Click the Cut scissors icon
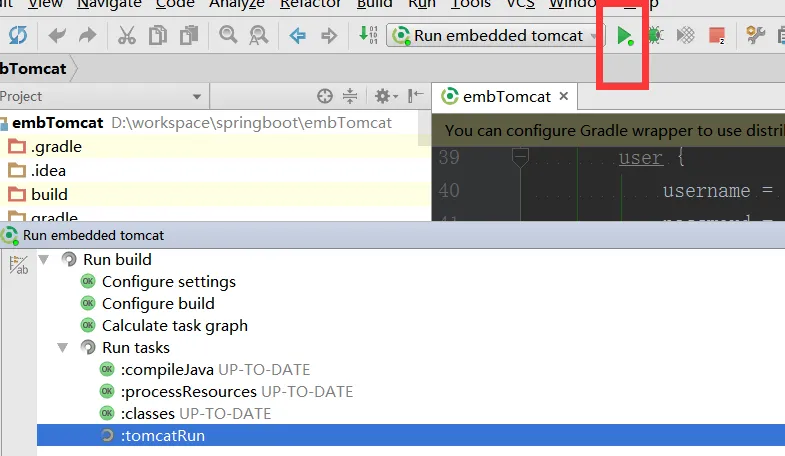 [127, 36]
